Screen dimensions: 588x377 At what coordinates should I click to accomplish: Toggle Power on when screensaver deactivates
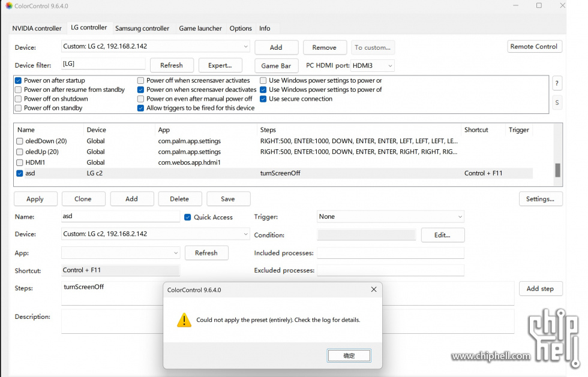click(x=140, y=89)
